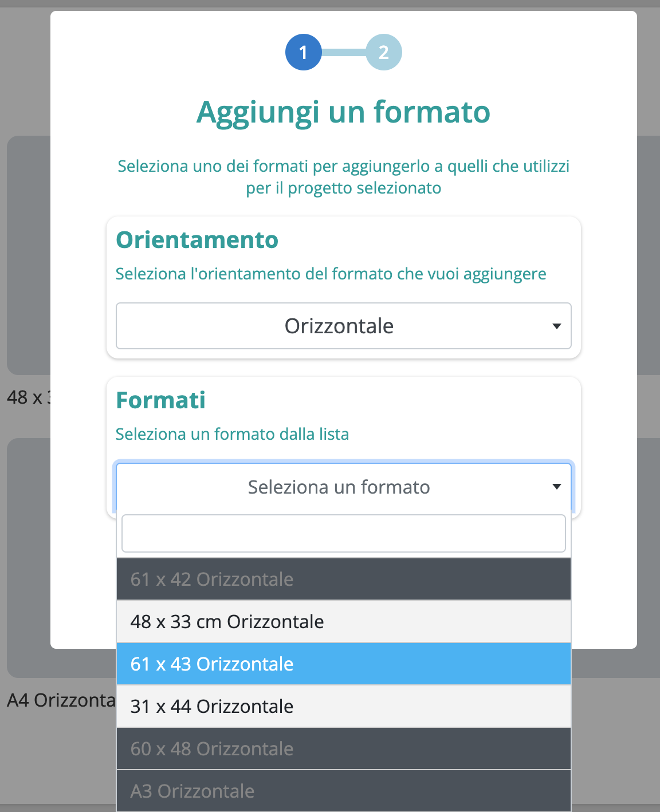Click the caret beside Seleziona un formato
Viewport: 660px width, 812px height.
pos(556,487)
